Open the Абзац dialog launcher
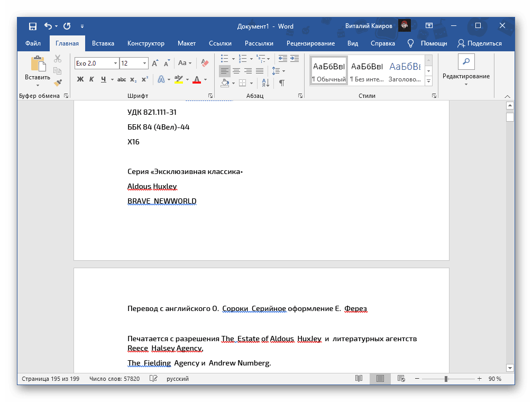The height and width of the screenshot is (402, 532). (x=300, y=96)
